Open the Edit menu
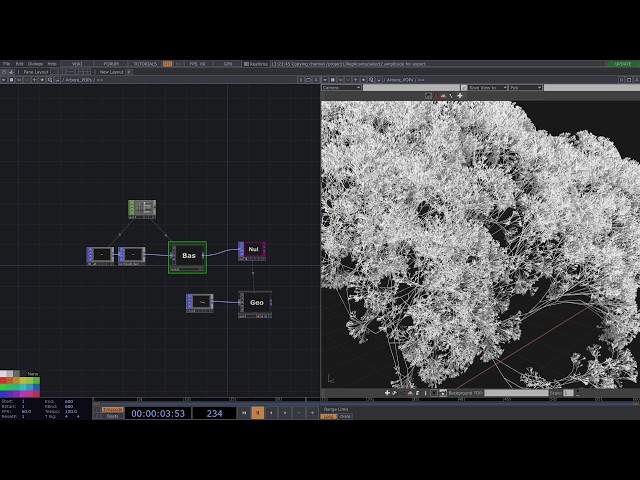The width and height of the screenshot is (640, 480). (x=19, y=64)
